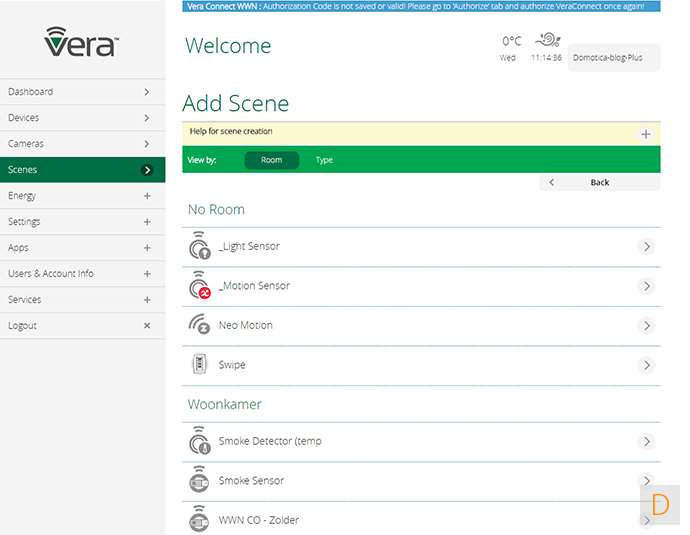The height and width of the screenshot is (535, 690).
Task: Open the Domotica-blog-Plus controller selector
Action: click(613, 58)
